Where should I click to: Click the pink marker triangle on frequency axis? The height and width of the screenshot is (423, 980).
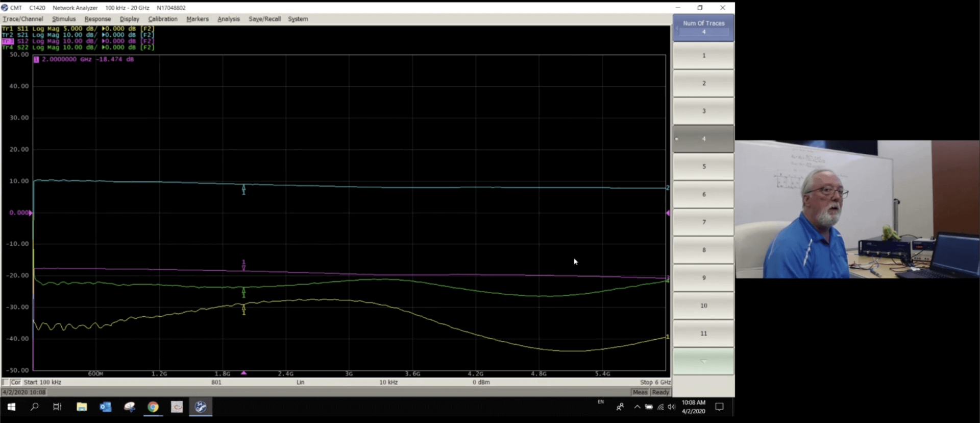pyautogui.click(x=244, y=373)
